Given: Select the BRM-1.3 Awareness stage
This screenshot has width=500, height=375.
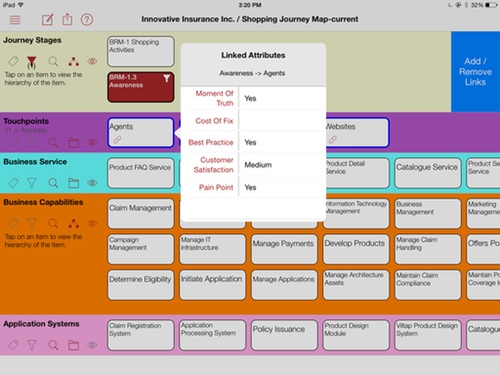Looking at the screenshot, I should coord(141,87).
